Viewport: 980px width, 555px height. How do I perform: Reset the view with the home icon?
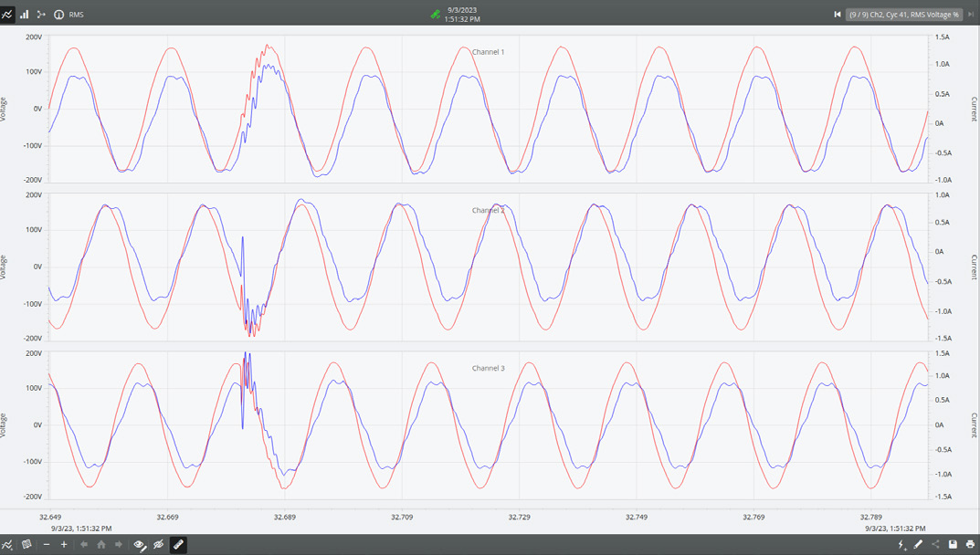[99, 545]
